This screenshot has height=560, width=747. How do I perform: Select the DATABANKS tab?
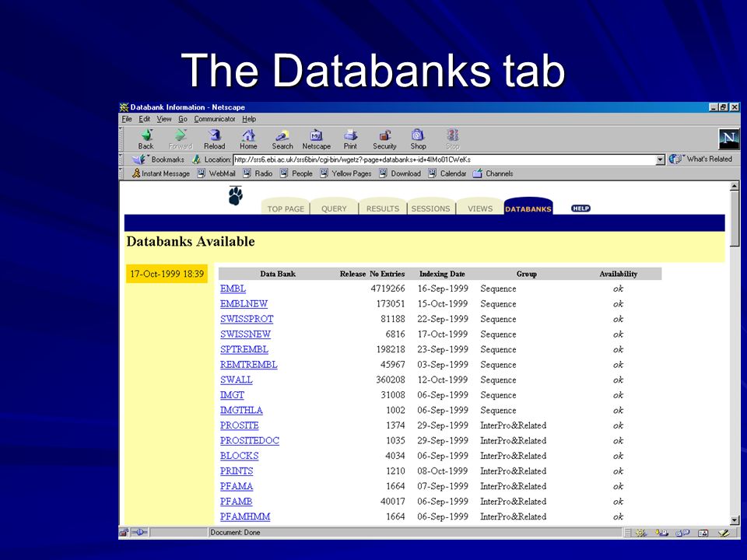tap(528, 207)
